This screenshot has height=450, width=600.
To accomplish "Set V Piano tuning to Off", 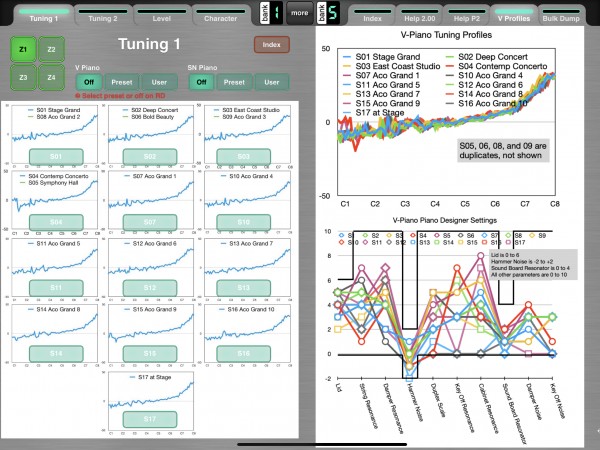I will point(89,82).
